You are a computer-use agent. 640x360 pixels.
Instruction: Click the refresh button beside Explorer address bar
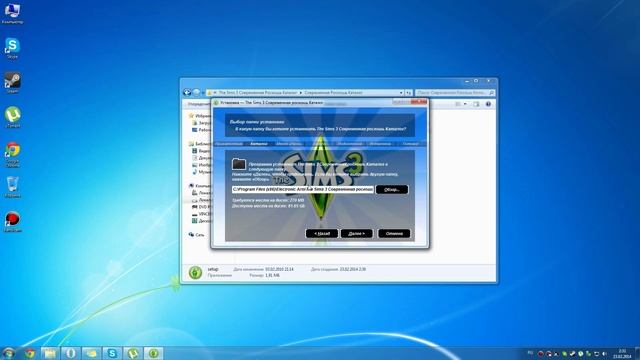pos(409,93)
